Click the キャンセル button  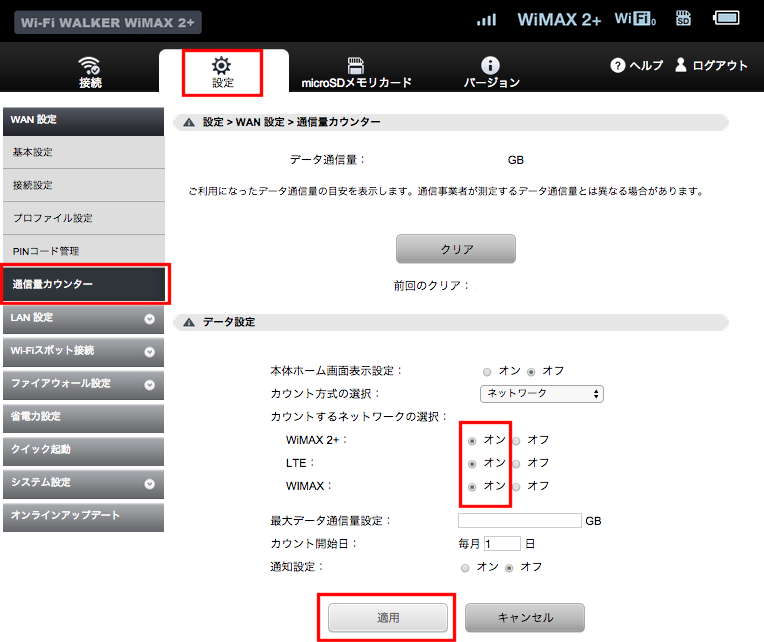[x=525, y=618]
